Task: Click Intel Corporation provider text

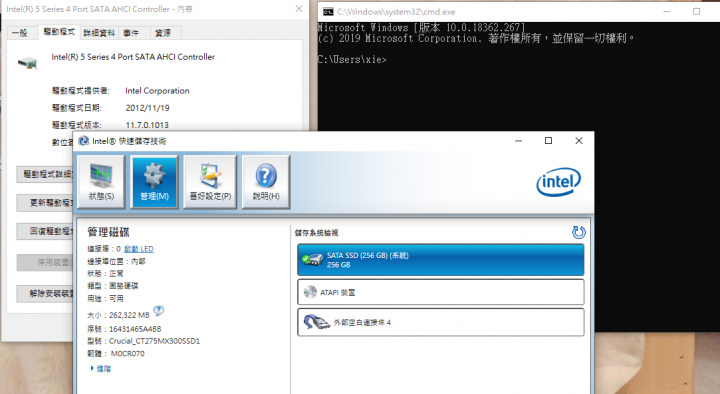Action: 158,91
